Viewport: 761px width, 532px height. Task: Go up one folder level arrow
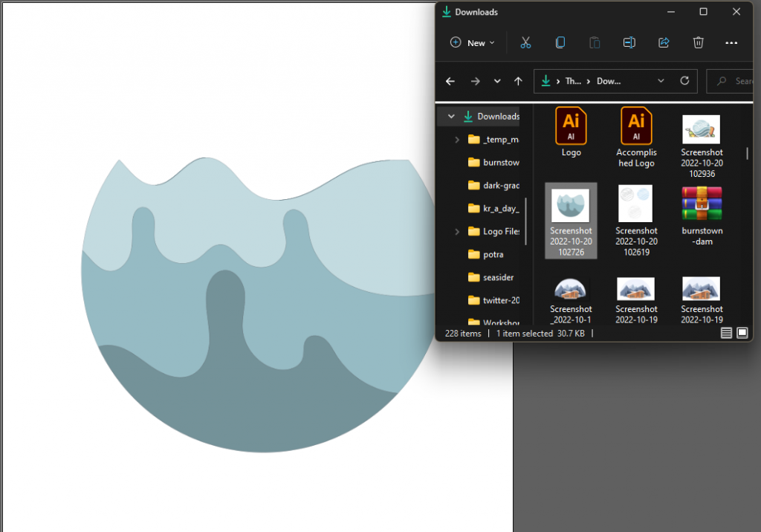(518, 81)
